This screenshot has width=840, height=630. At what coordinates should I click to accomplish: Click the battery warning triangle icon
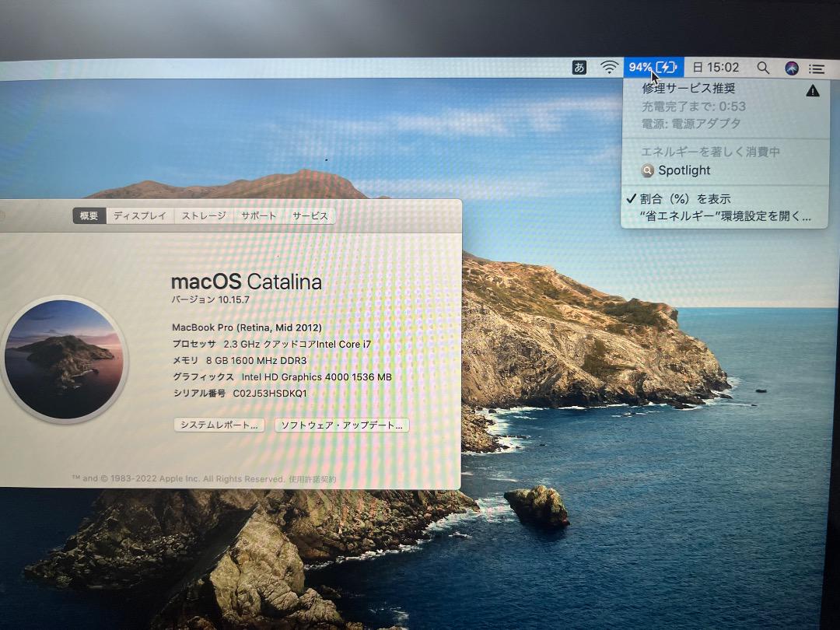point(812,91)
